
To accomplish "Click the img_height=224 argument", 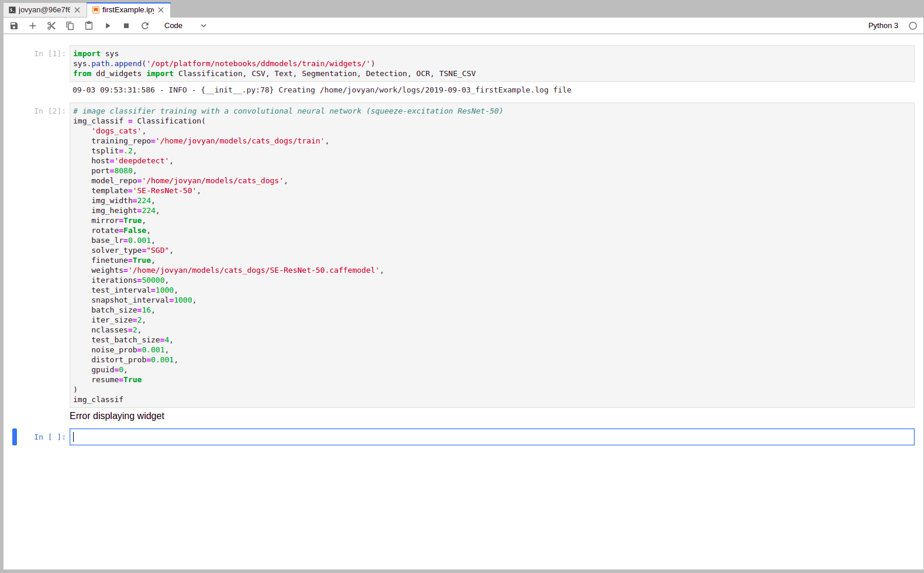I will (125, 211).
